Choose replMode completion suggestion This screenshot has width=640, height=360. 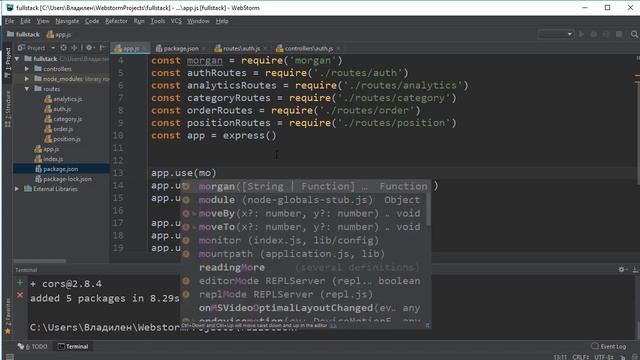tap(305, 294)
